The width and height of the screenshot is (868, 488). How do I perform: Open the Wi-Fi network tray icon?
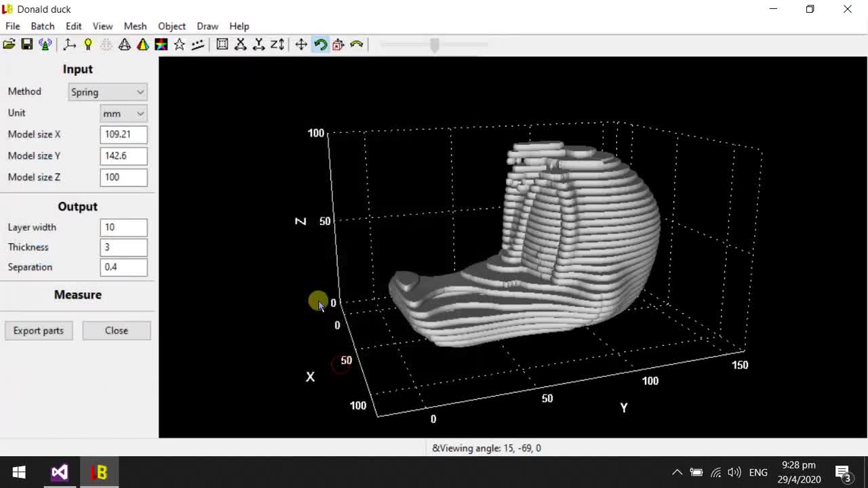click(x=715, y=472)
